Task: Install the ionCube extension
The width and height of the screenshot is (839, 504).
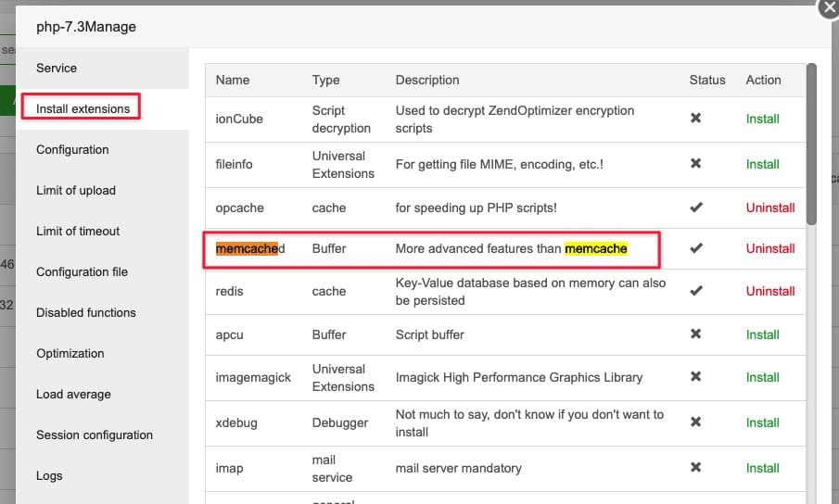Action: point(762,119)
